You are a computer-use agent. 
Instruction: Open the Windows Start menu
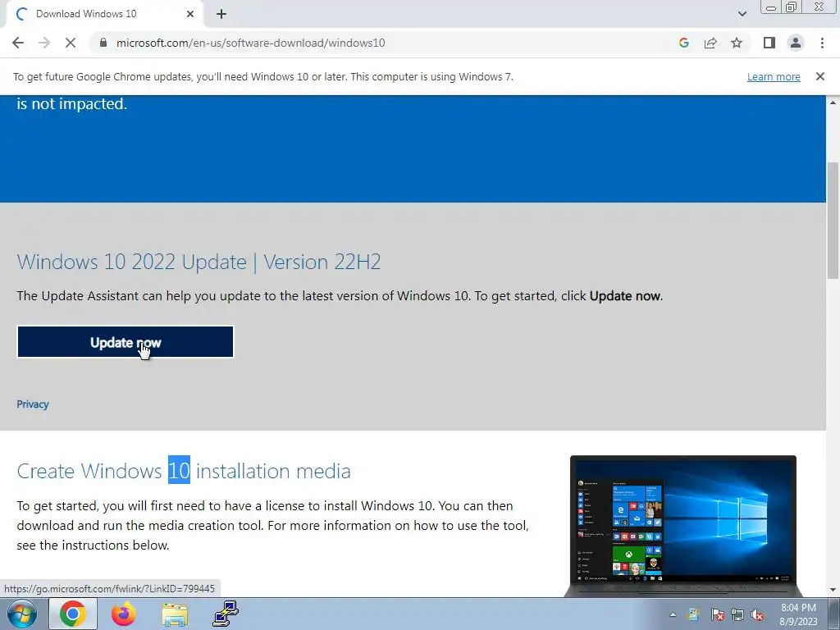point(21,614)
